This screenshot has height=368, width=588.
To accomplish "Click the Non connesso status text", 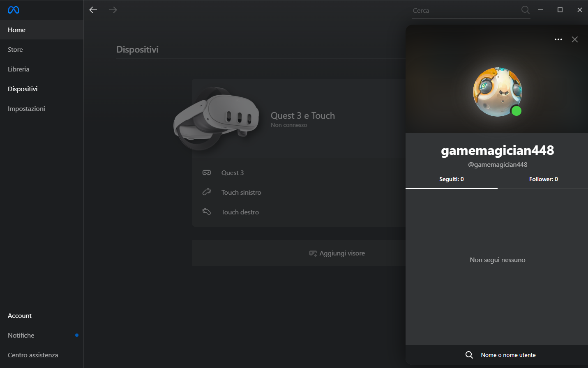I will pos(289,125).
